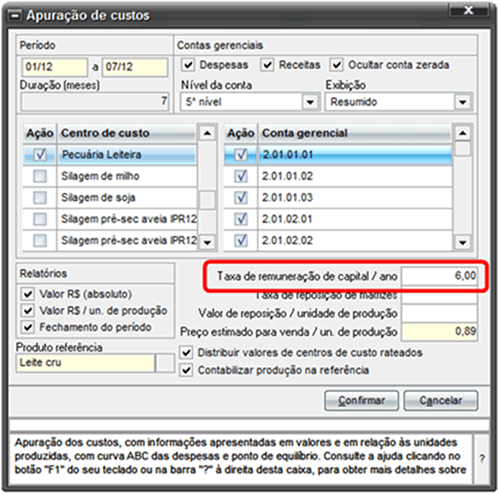Toggle Distribuir valores de centros de custo rateados
Viewport: 500px width, 494px height.
click(x=186, y=353)
